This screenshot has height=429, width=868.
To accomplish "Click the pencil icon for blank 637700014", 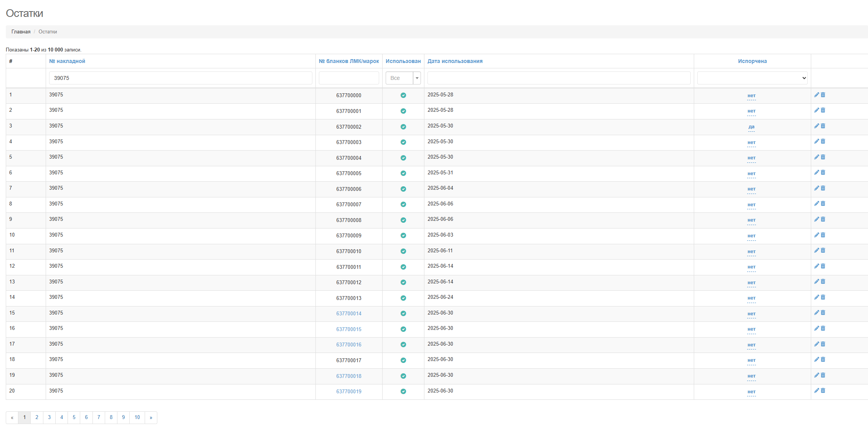I will (817, 313).
